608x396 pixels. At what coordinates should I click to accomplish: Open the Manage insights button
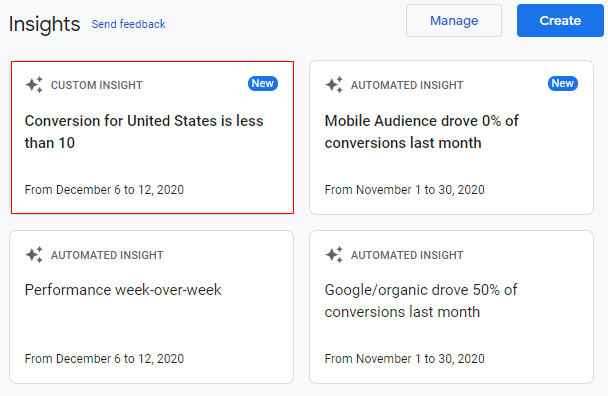[x=454, y=21]
